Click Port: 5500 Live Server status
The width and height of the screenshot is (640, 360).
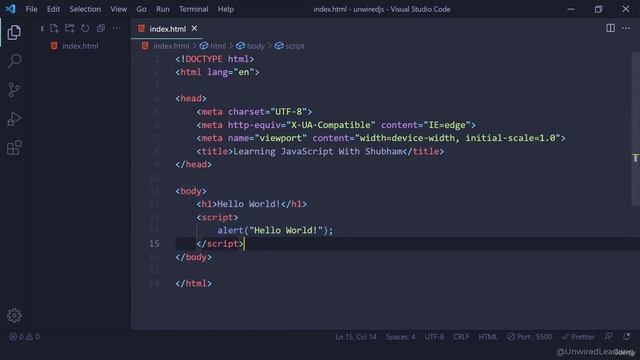tap(529, 337)
